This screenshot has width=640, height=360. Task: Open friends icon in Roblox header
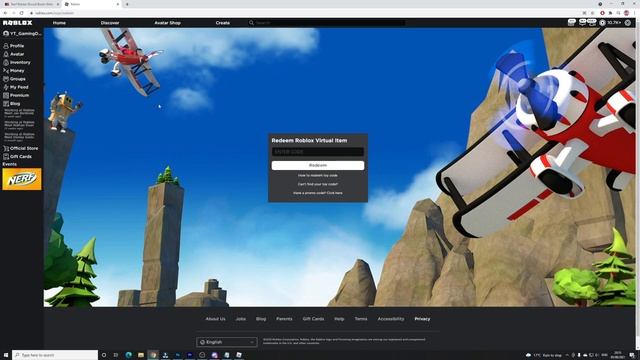[x=591, y=23]
